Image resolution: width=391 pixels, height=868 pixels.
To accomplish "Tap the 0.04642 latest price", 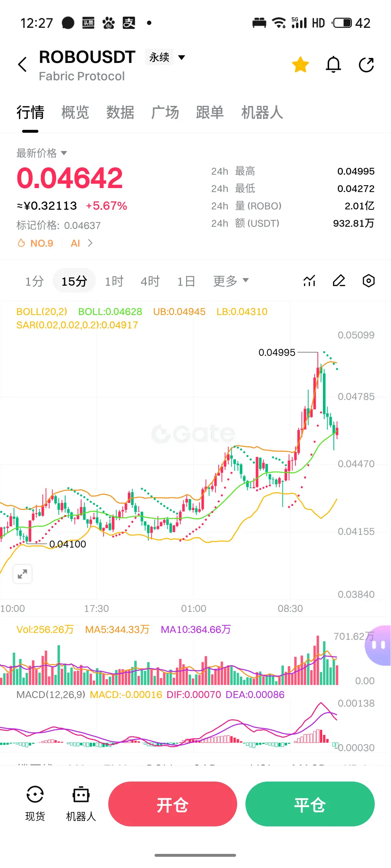I will [70, 178].
